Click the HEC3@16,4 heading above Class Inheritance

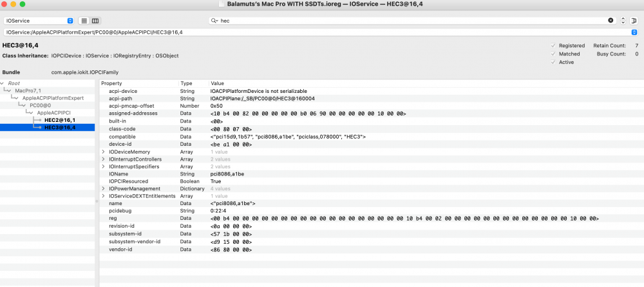(x=21, y=45)
